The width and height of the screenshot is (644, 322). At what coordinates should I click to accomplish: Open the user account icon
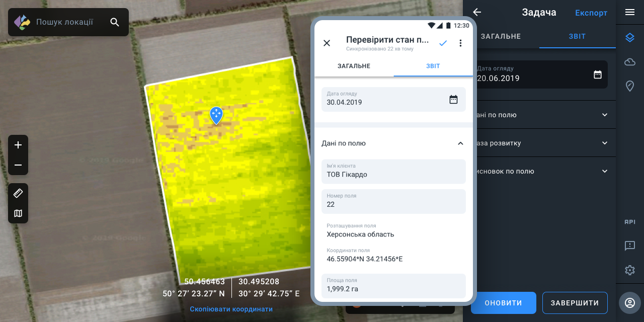(x=630, y=303)
